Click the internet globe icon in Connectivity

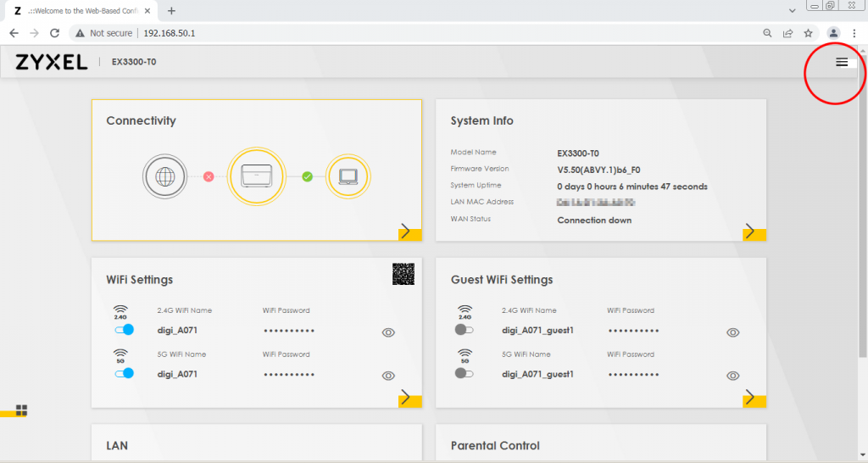click(164, 176)
